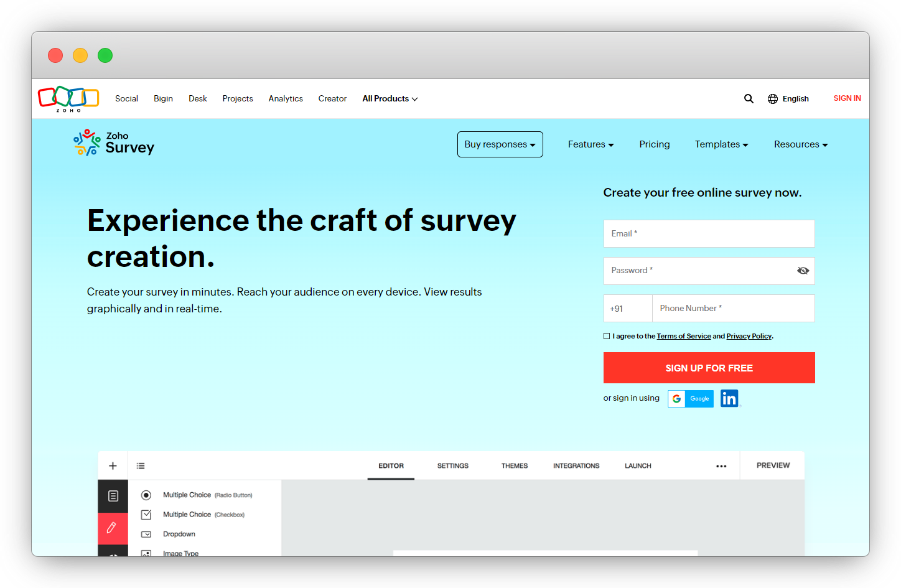Click the red pencil edit icon
Screen dimensions: 901x588
point(113,528)
